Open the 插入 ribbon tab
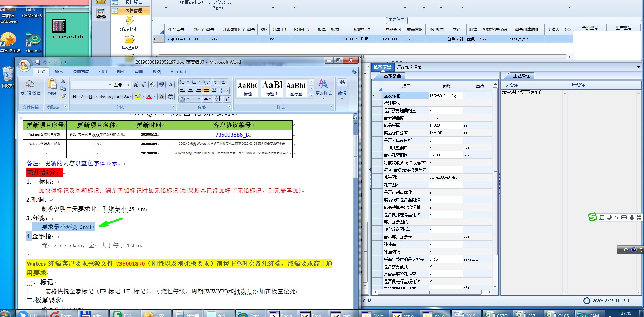 (59, 72)
